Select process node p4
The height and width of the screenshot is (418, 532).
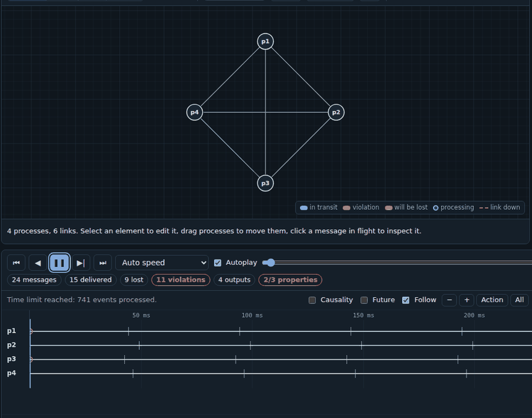click(x=195, y=112)
